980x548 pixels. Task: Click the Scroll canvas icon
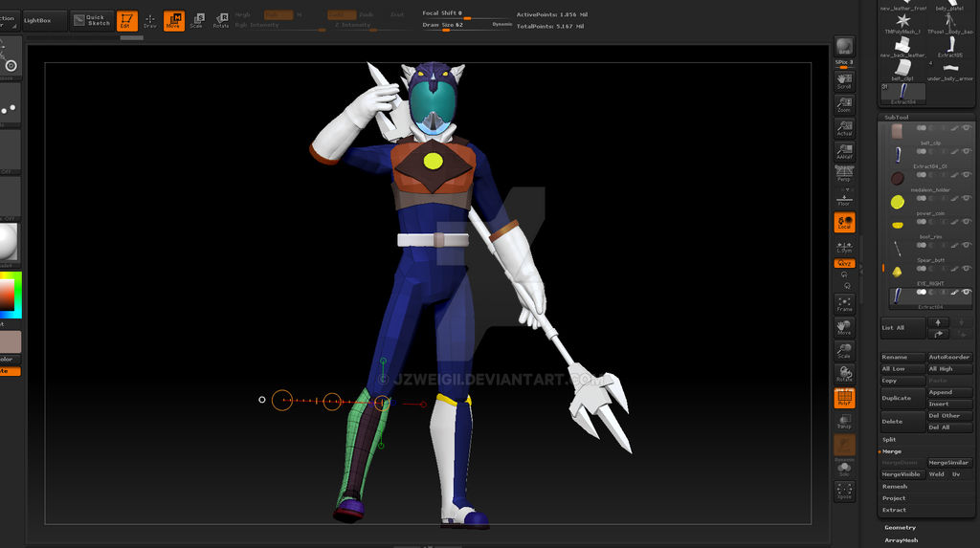(x=844, y=80)
